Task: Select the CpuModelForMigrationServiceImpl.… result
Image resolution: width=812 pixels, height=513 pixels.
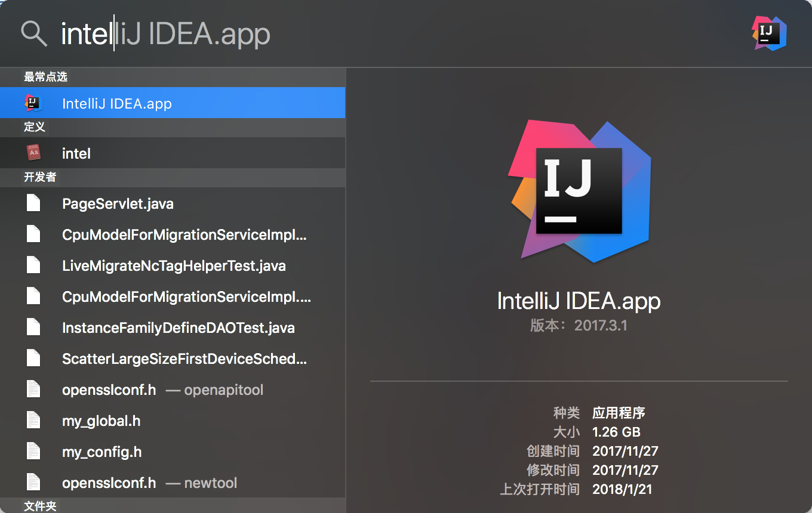Action: pos(173,296)
